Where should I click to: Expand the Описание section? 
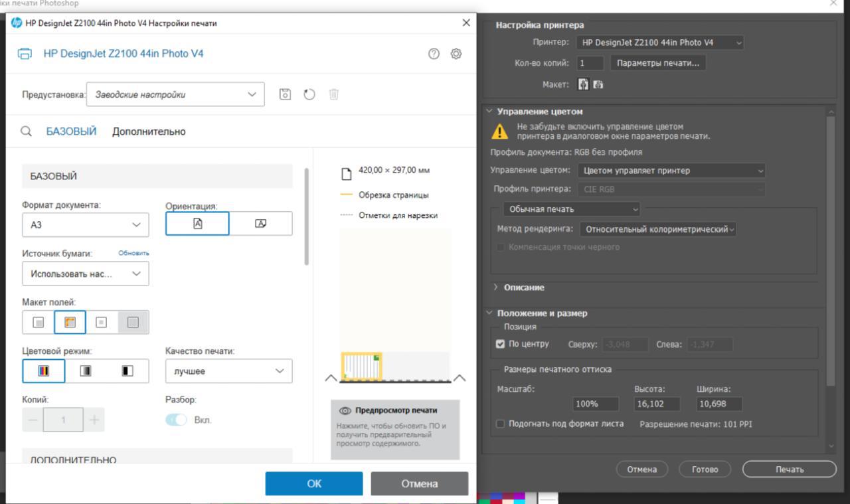tap(496, 288)
